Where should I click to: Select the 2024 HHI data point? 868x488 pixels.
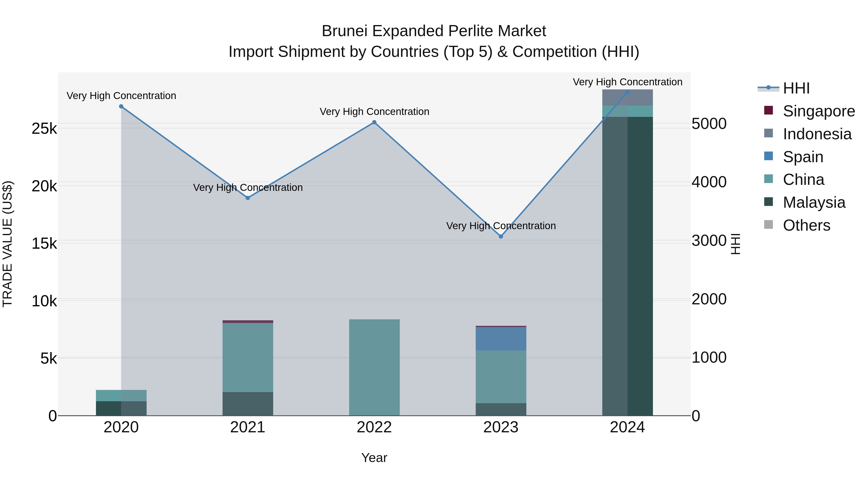point(627,92)
